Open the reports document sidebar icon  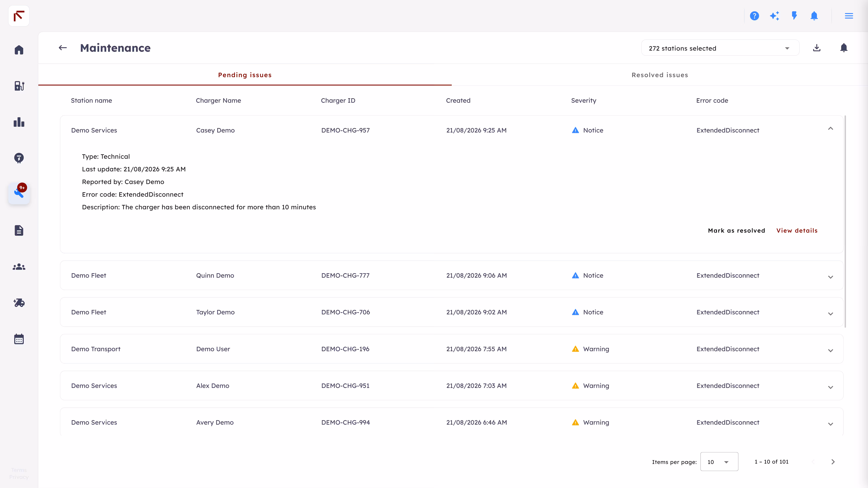[x=19, y=230]
